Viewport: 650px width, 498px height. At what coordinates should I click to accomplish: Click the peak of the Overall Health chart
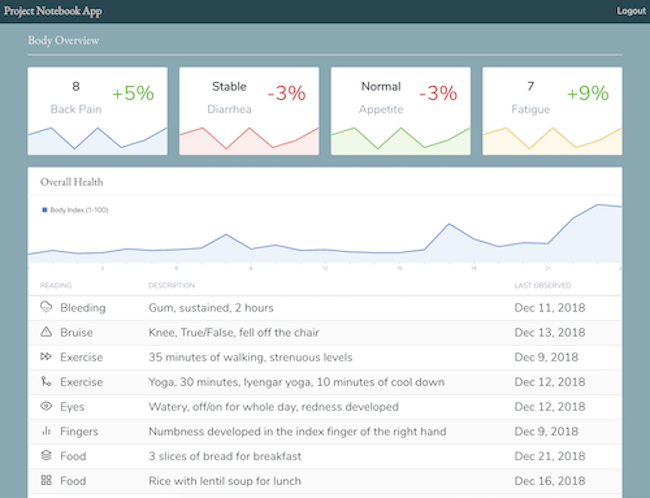tap(599, 205)
